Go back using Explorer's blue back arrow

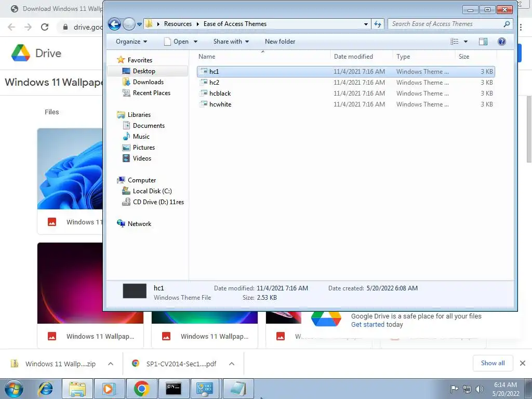tap(114, 24)
